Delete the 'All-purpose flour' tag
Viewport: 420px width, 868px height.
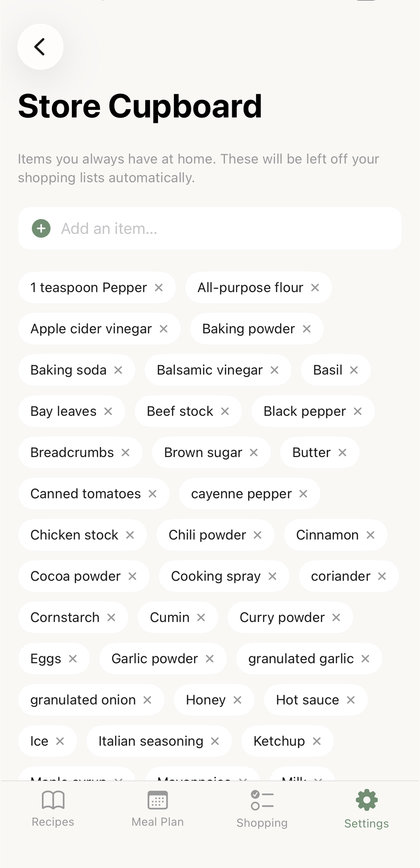tap(315, 288)
